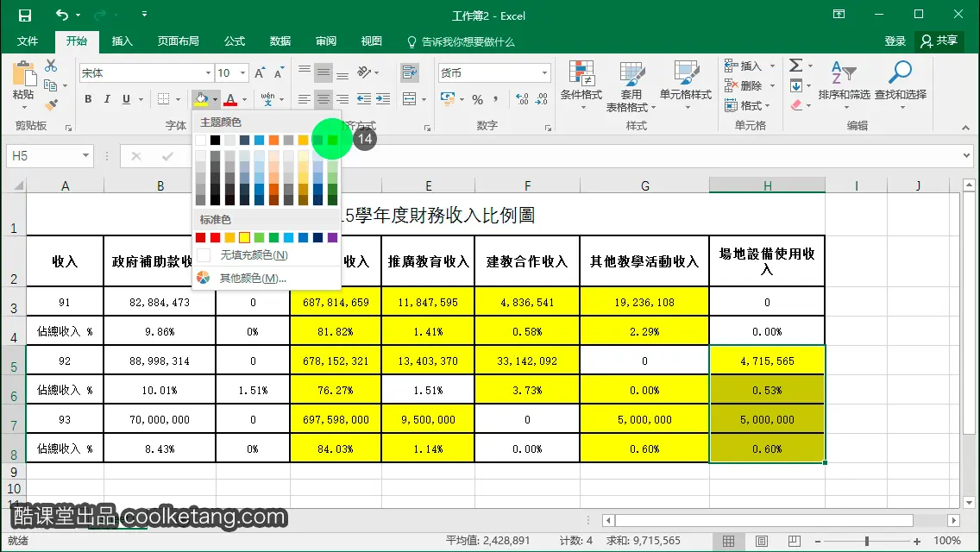Toggle align right

click(x=342, y=99)
